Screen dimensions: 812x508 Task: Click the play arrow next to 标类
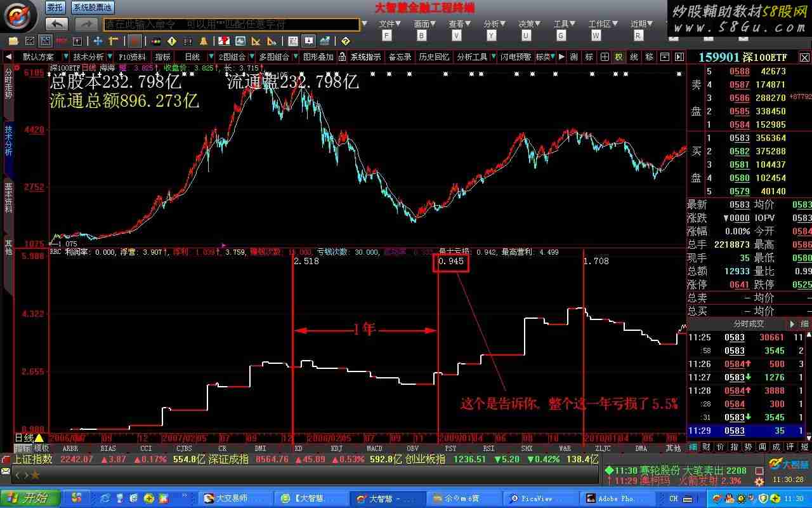[561, 57]
